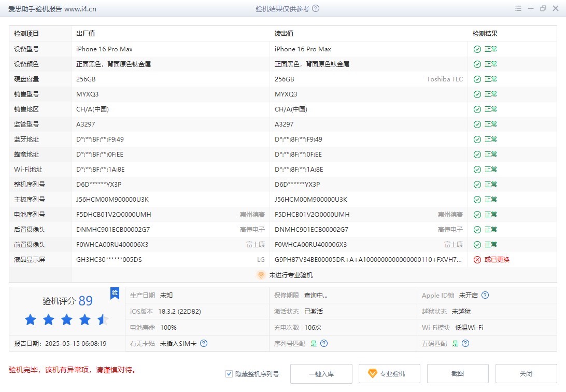Click iOS版本 value 18.3.2 (22D82)
The height and width of the screenshot is (392, 566).
coord(179,312)
